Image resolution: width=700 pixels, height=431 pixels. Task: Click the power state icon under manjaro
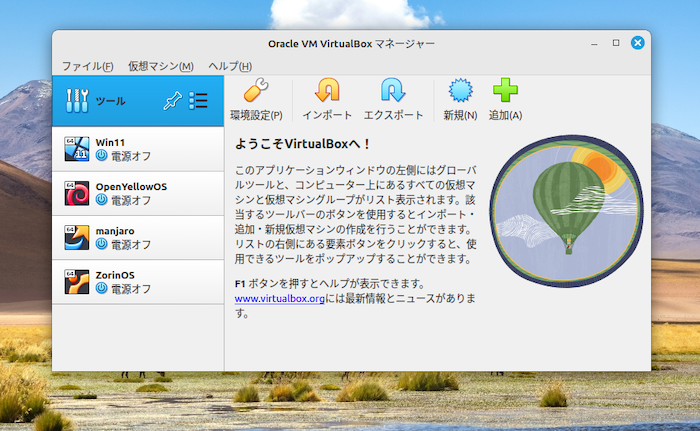tap(101, 244)
